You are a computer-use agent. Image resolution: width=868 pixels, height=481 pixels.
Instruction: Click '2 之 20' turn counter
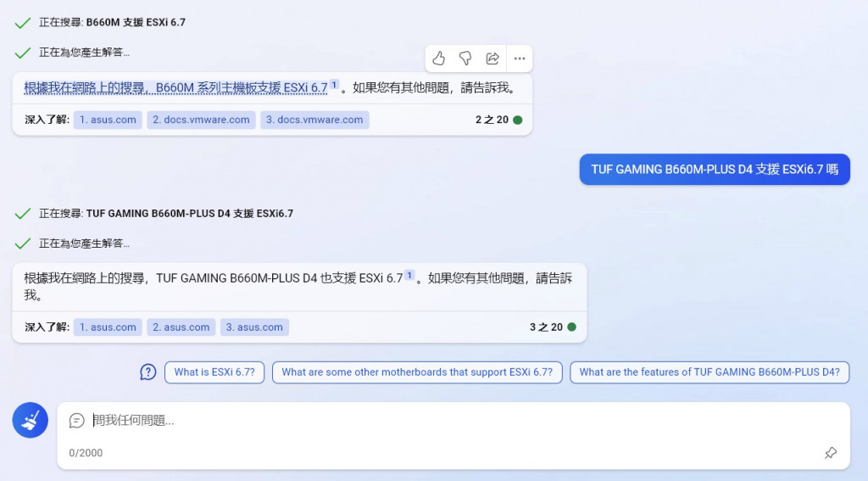[x=492, y=120]
